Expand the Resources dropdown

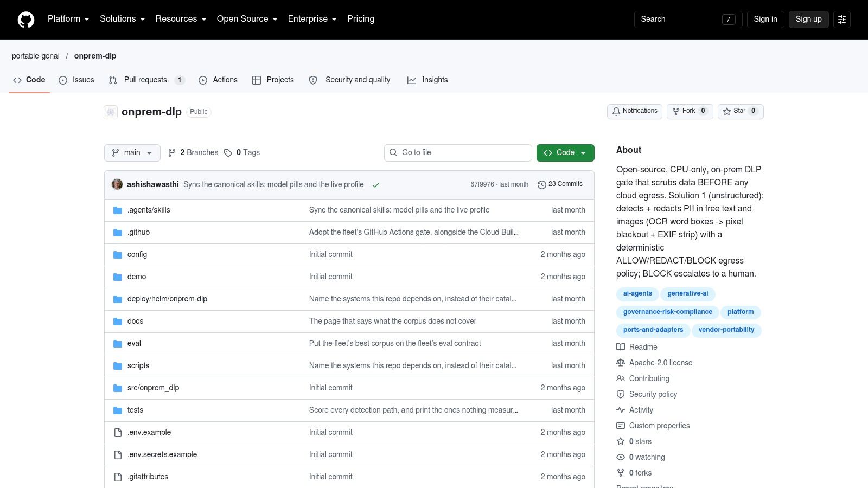(x=181, y=19)
